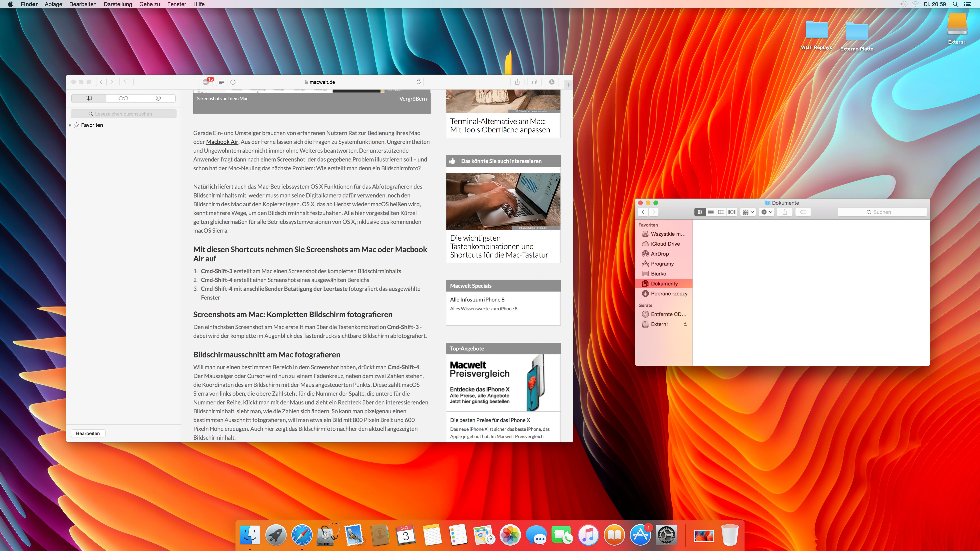The width and height of the screenshot is (980, 551).
Task: Click the Adblock extension icon in Safari
Action: click(x=206, y=82)
